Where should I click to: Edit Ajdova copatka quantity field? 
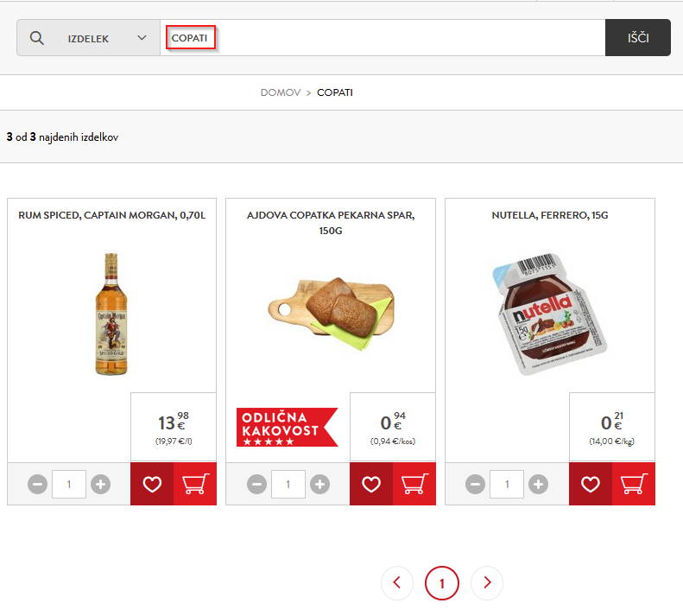288,484
